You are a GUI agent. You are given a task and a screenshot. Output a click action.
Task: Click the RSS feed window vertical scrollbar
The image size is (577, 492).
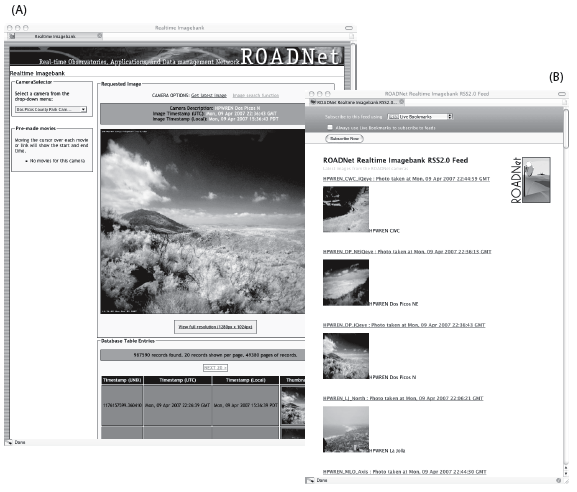tap(566, 287)
